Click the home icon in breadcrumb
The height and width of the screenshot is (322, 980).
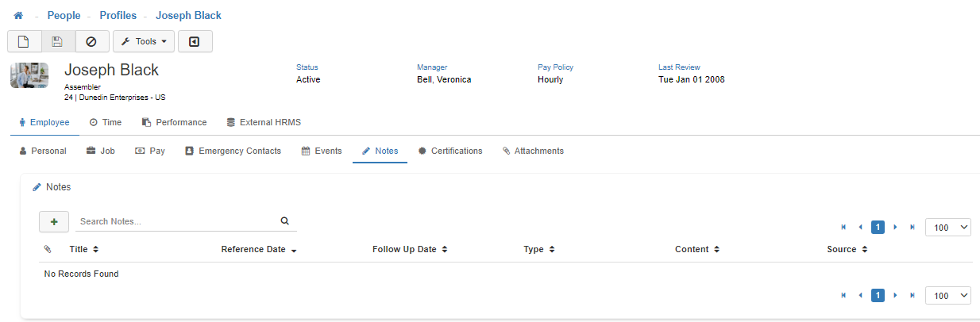pyautogui.click(x=18, y=16)
